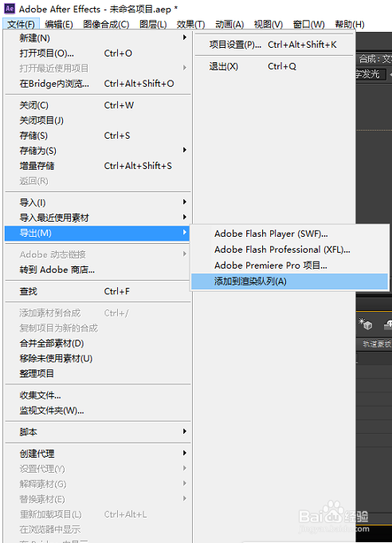Image resolution: width=392 pixels, height=543 pixels.
Task: Select 存储(S) Ctrl+S menu item
Action: coord(97,136)
